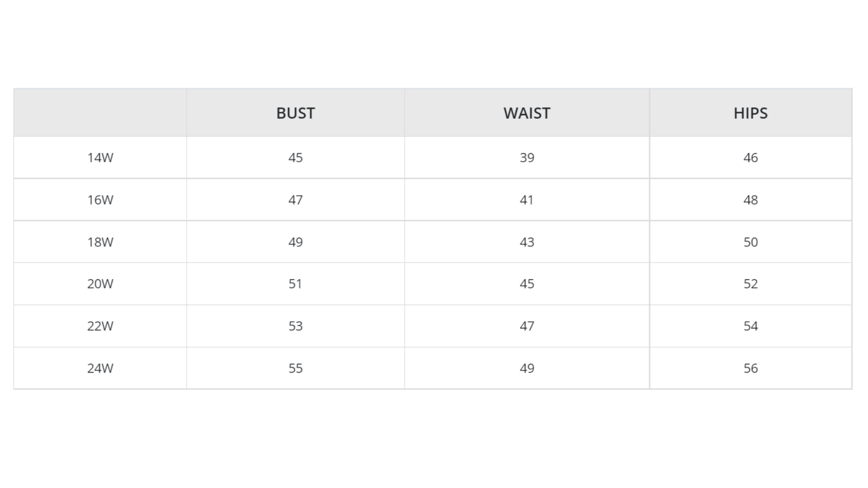The image size is (868, 488).
Task: Click the 16W waist value 41
Action: (x=527, y=200)
